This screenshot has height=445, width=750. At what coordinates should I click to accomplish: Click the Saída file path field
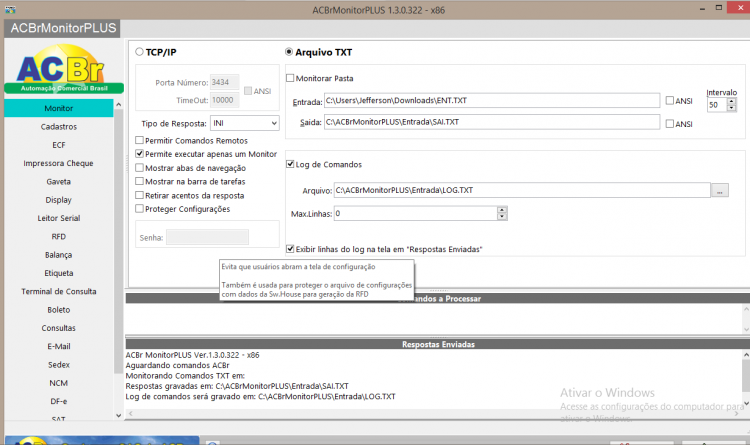(492, 122)
